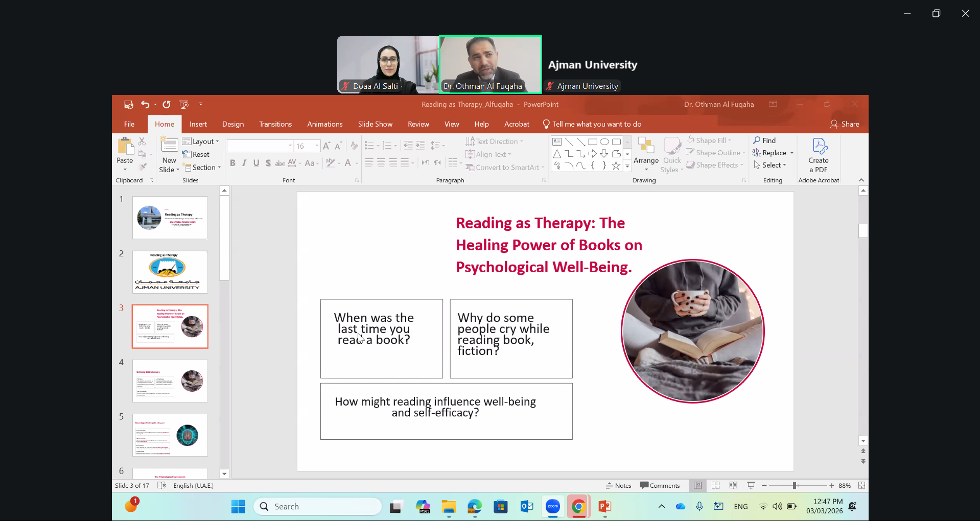Click the Share button
The width and height of the screenshot is (980, 521).
tap(845, 124)
